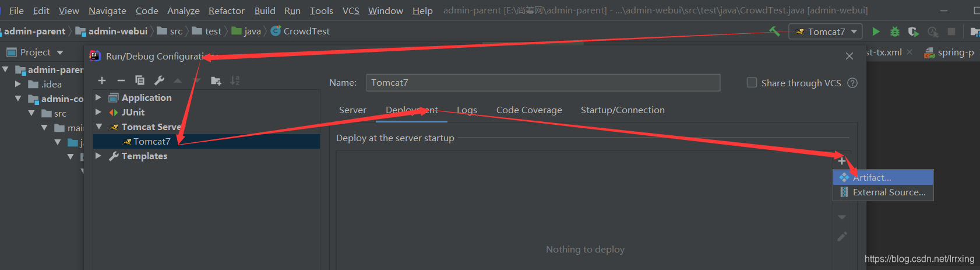This screenshot has height=270, width=980.
Task: Run with coverage shield icon
Action: click(913, 31)
